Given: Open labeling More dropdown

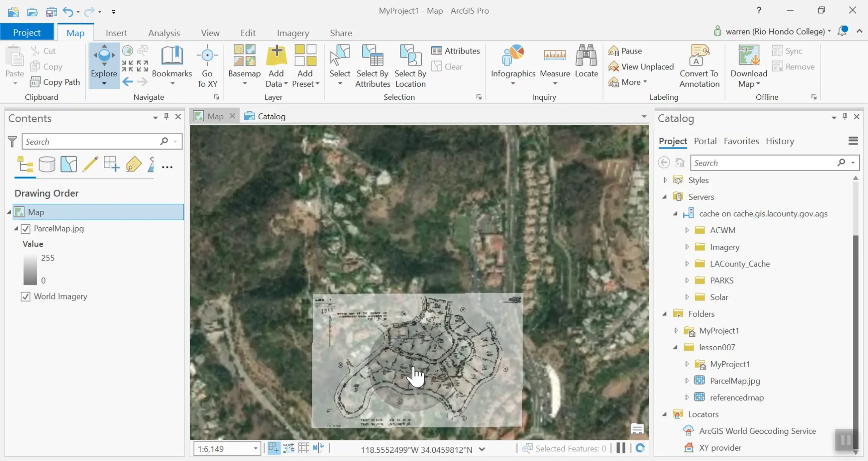Looking at the screenshot, I should pyautogui.click(x=628, y=82).
